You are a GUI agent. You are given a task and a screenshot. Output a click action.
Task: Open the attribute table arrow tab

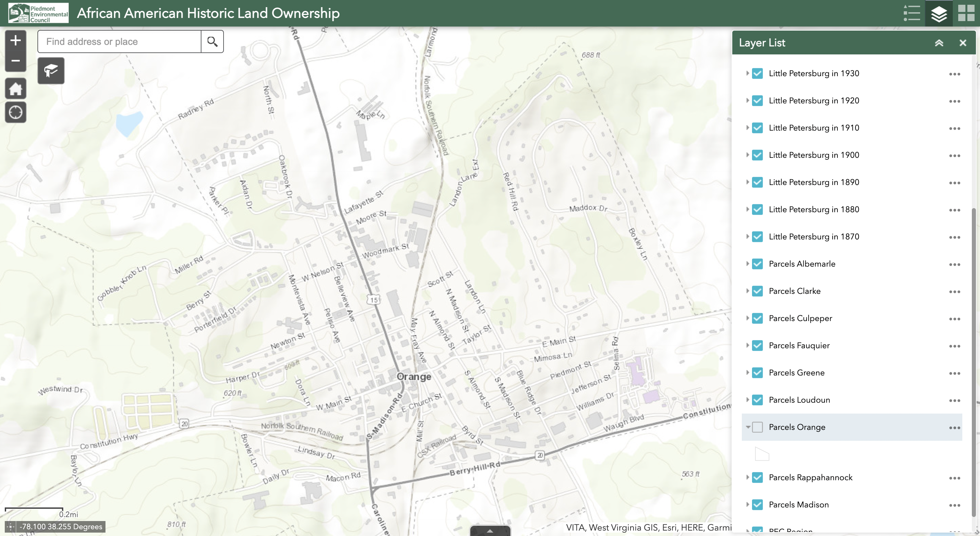coord(490,531)
